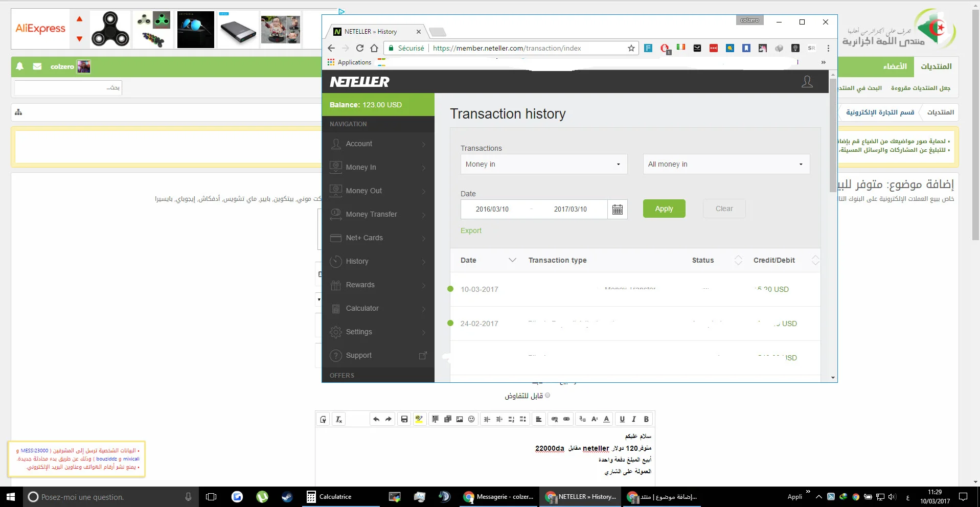Open the 'Money in' transactions dropdown
This screenshot has height=507, width=980.
click(543, 164)
